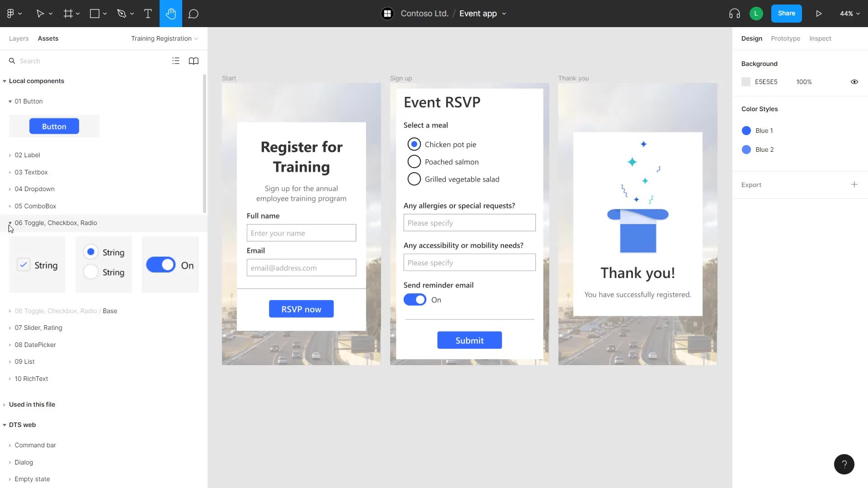Select the Frame tool in toolbar
This screenshot has height=488, width=868.
point(67,13)
